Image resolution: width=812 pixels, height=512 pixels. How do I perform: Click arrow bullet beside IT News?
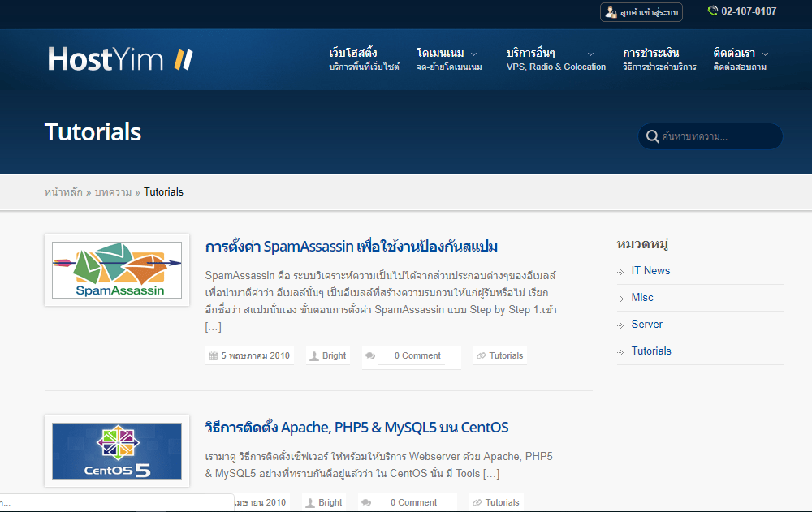click(620, 272)
